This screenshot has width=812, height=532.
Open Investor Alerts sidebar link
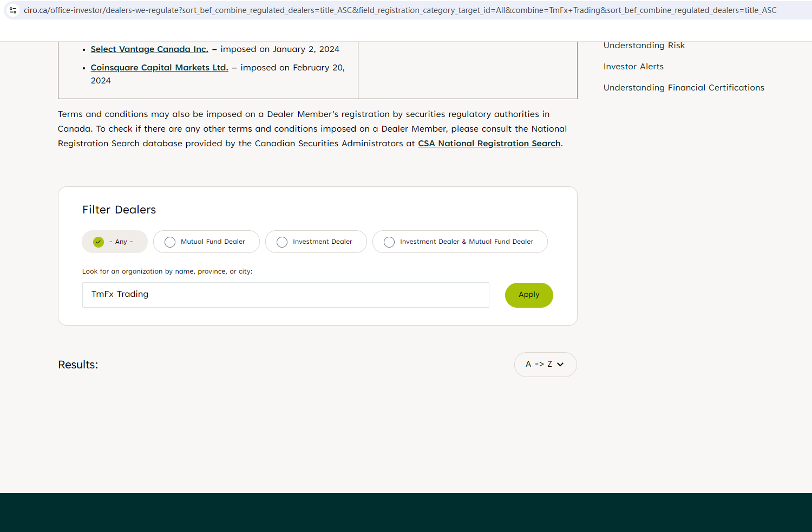[x=633, y=67]
